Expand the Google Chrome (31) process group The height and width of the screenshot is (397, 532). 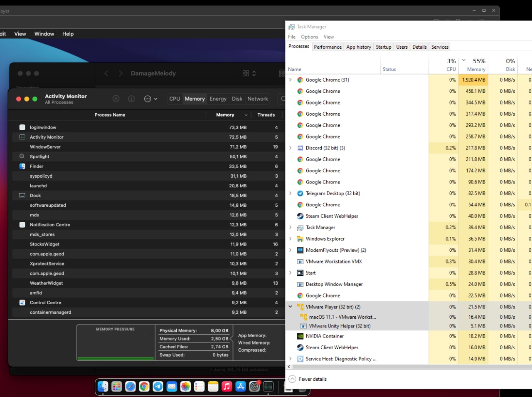click(291, 80)
